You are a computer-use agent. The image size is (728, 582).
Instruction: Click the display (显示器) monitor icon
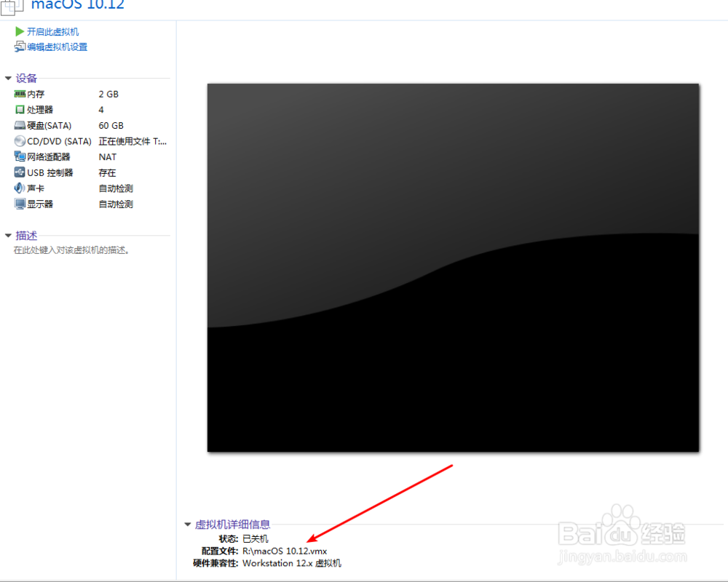pyautogui.click(x=20, y=204)
